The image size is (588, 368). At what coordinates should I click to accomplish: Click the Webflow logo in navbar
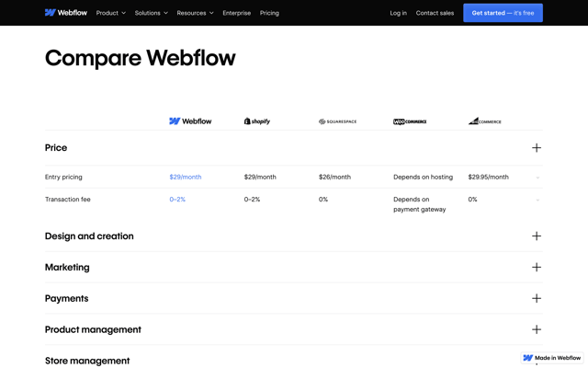[x=66, y=13]
